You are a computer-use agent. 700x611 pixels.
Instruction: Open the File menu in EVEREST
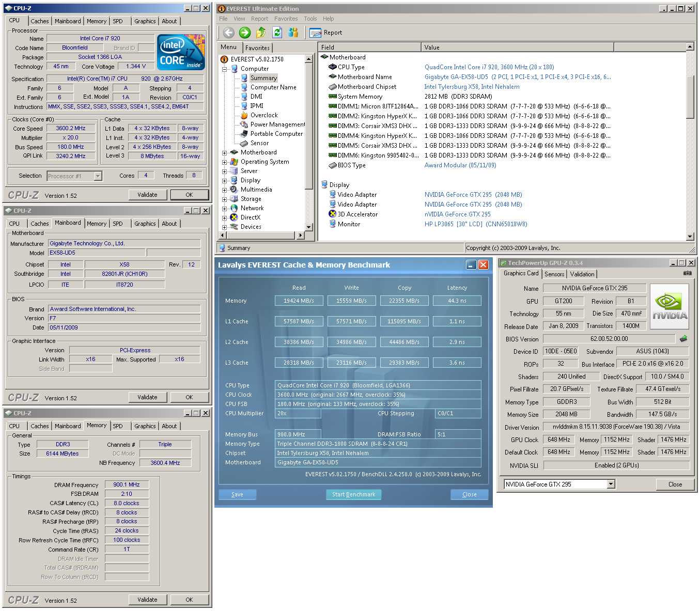[x=223, y=19]
